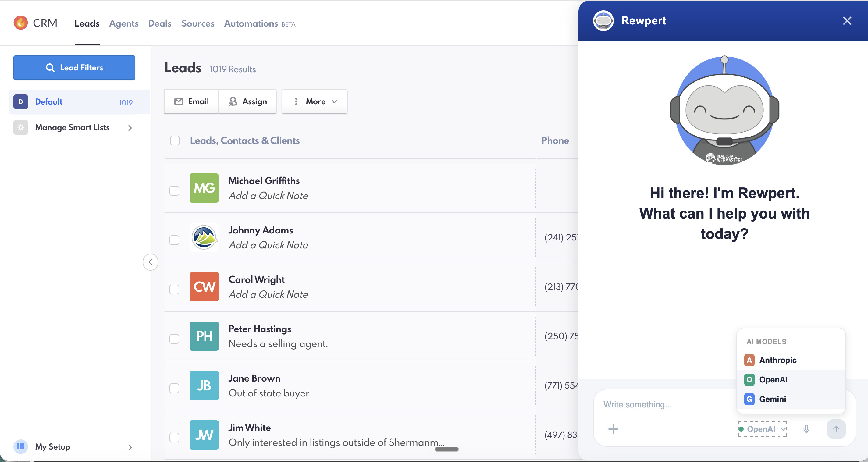Select Carol Wright's row checkbox
The height and width of the screenshot is (462, 868).
(x=174, y=290)
